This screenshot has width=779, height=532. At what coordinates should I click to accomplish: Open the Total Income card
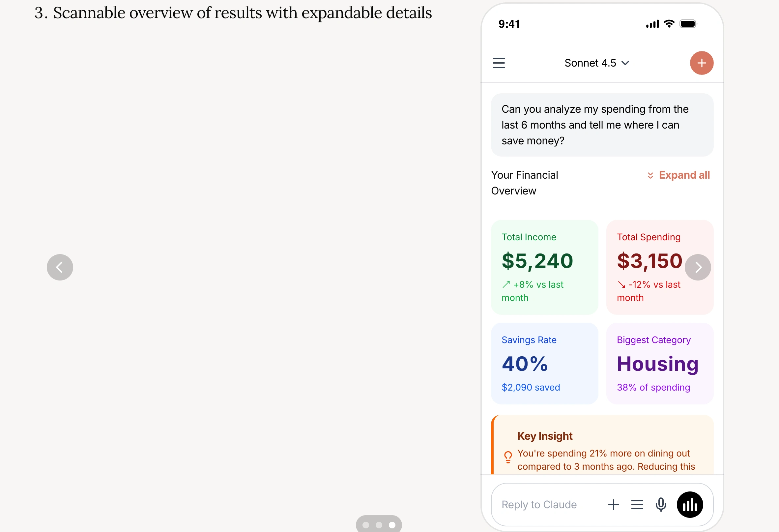pos(544,267)
